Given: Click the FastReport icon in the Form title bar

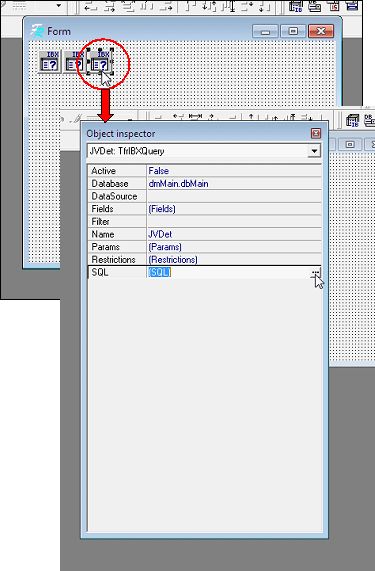Looking at the screenshot, I should coord(37,31).
